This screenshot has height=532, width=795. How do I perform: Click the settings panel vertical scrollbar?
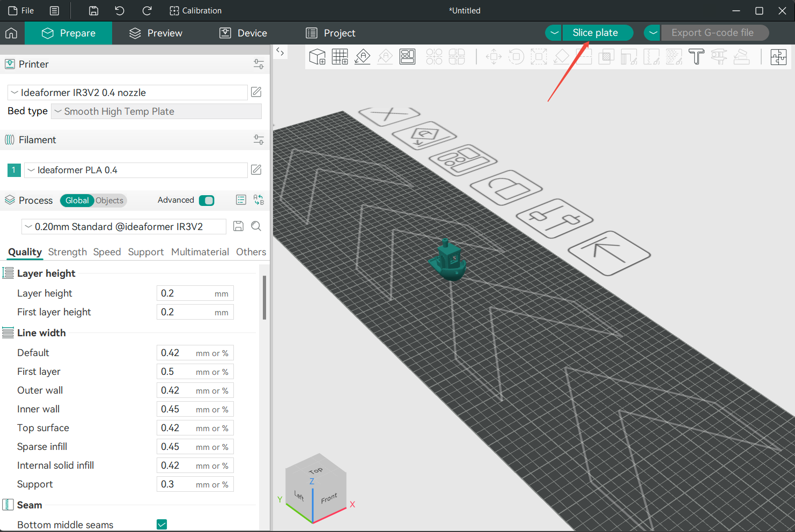pos(264,298)
